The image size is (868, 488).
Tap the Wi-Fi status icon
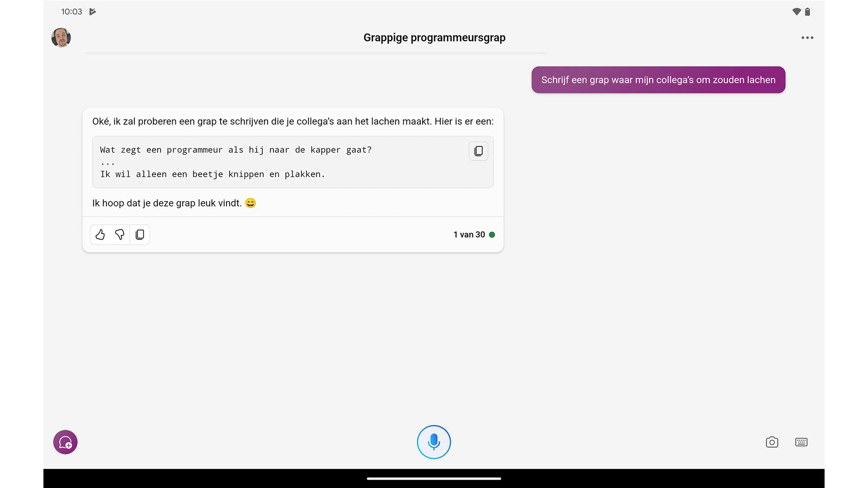797,12
